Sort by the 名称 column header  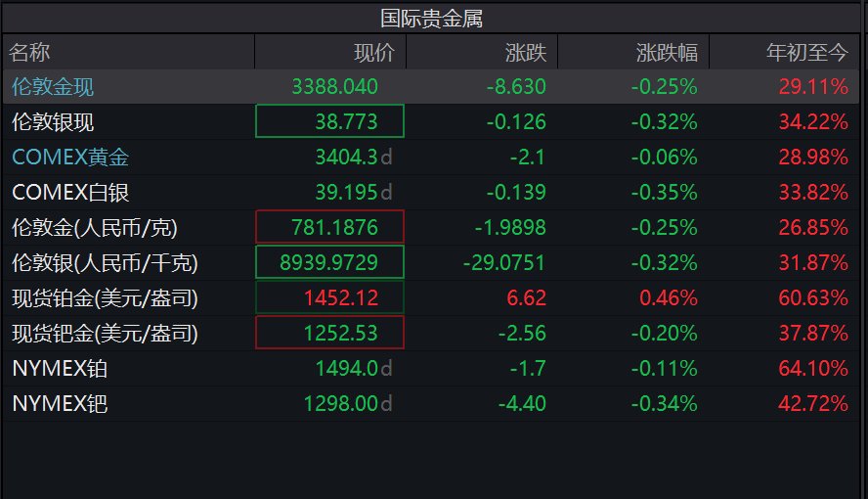pos(30,52)
